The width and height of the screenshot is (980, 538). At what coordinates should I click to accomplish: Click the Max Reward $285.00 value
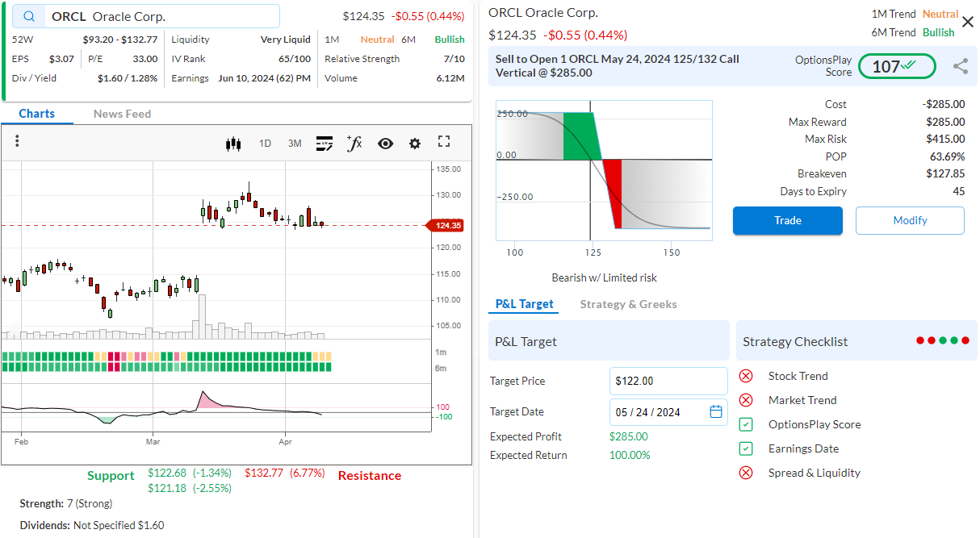[x=945, y=122]
